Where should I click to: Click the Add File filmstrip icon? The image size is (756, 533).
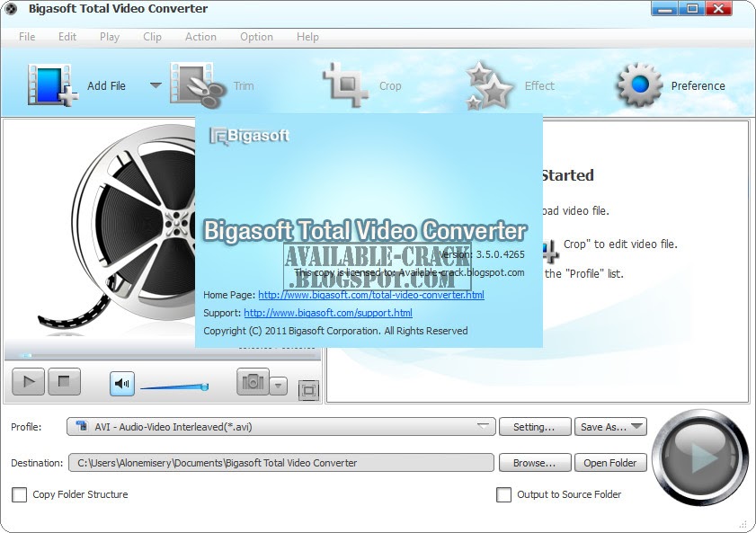(52, 85)
